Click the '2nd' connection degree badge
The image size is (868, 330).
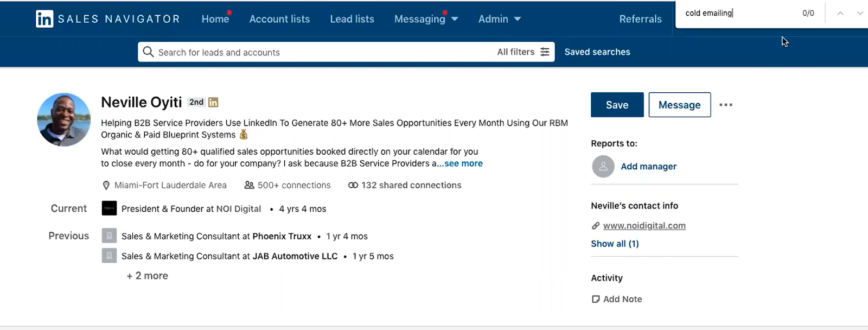pyautogui.click(x=196, y=102)
